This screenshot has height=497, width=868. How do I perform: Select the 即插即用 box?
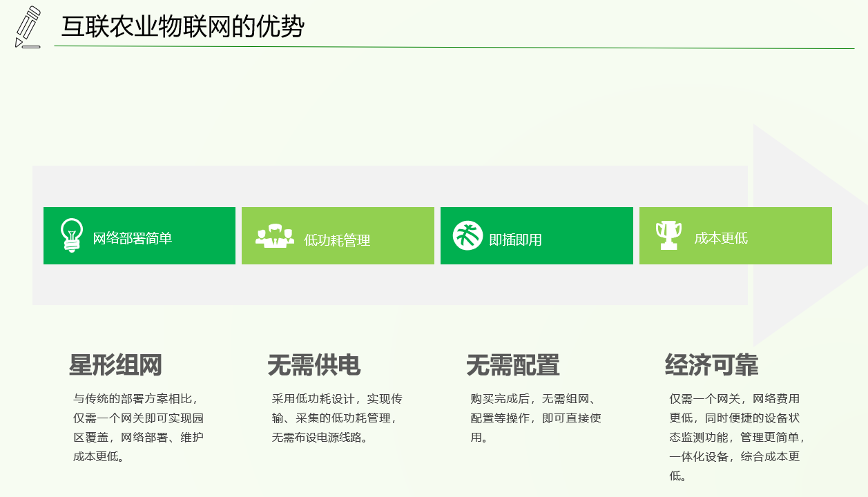537,235
